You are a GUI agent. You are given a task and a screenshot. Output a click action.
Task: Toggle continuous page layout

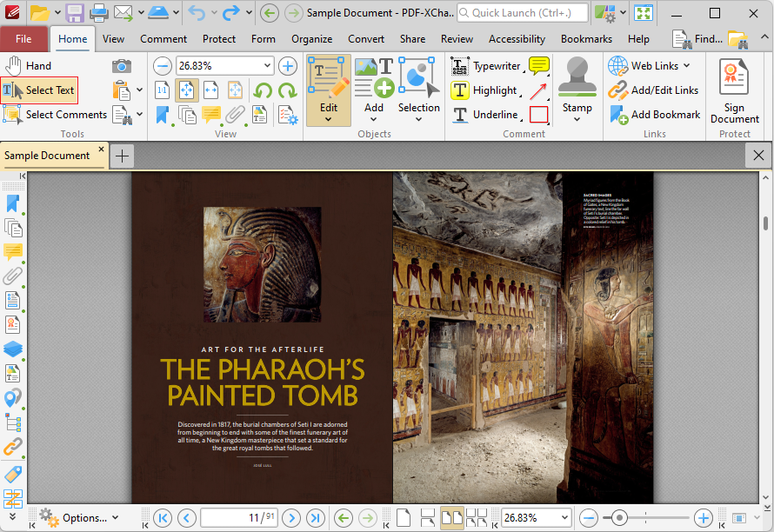click(x=428, y=518)
